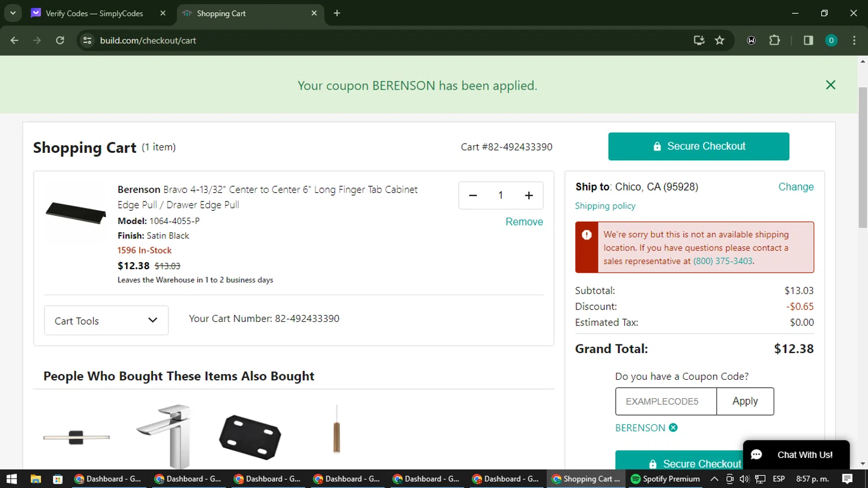Open Microsoft Store from taskbar
The height and width of the screenshot is (488, 868).
click(x=57, y=479)
